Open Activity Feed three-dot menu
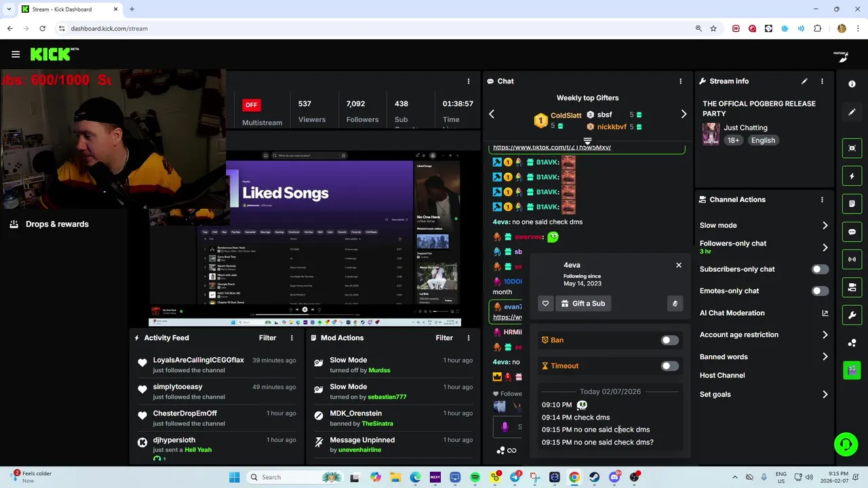The width and height of the screenshot is (868, 488). click(292, 338)
